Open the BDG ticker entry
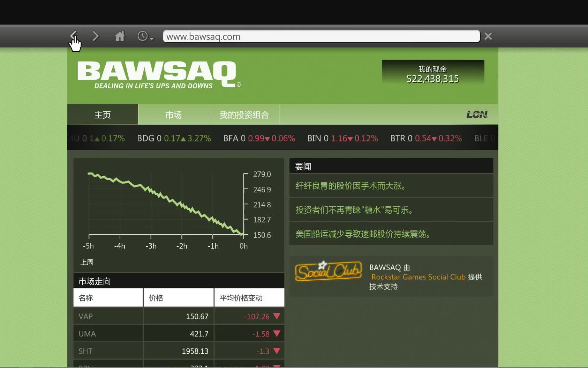 click(173, 138)
